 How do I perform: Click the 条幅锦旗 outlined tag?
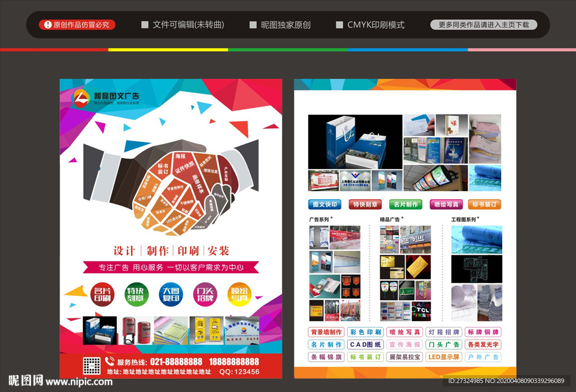click(326, 357)
